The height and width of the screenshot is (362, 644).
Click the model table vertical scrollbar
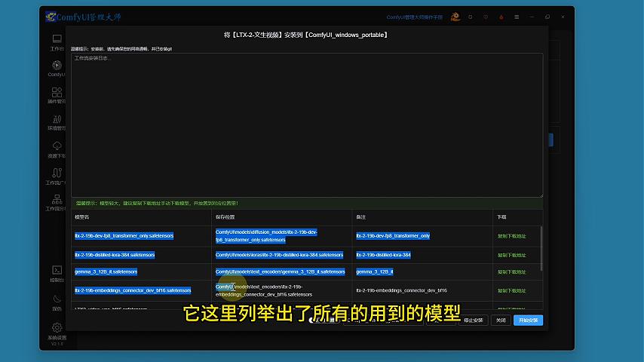541,249
